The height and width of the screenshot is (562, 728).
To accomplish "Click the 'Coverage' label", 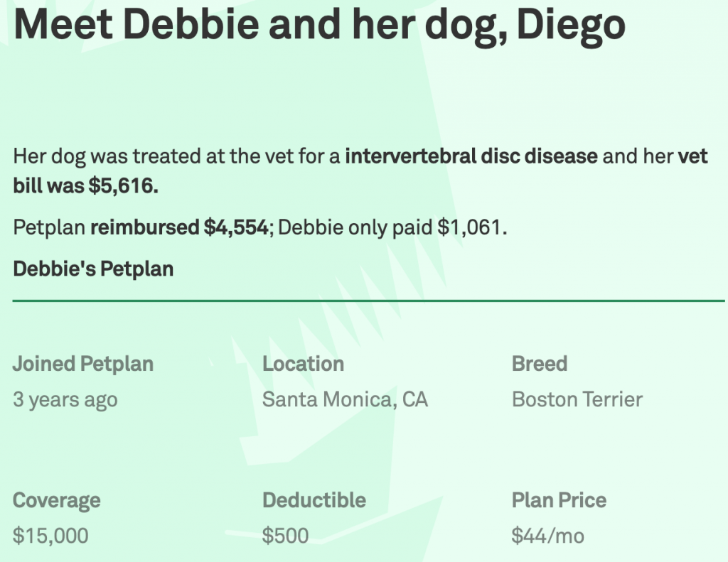I will pyautogui.click(x=57, y=500).
